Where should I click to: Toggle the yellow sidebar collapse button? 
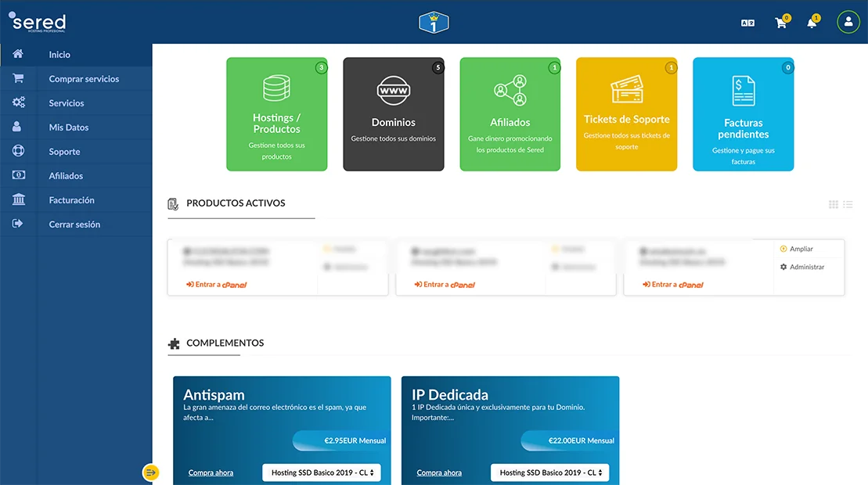[x=151, y=472]
